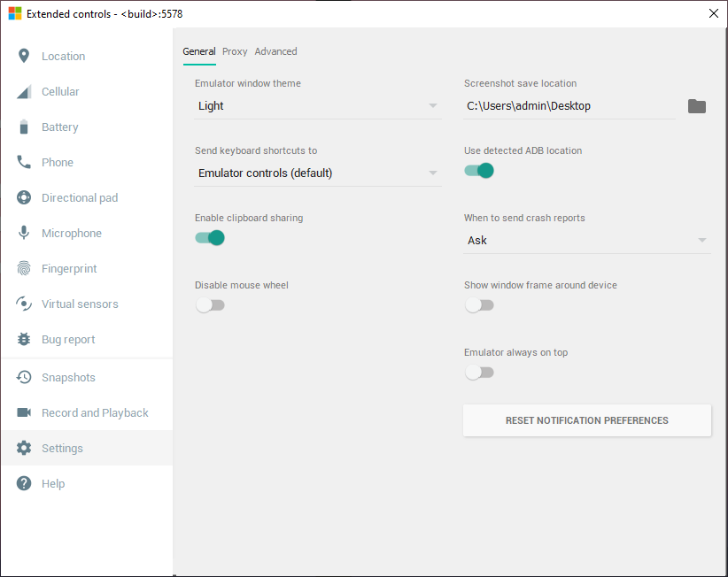Open the Fingerprint sensor icon
Screen dimensions: 728x577
tap(24, 269)
